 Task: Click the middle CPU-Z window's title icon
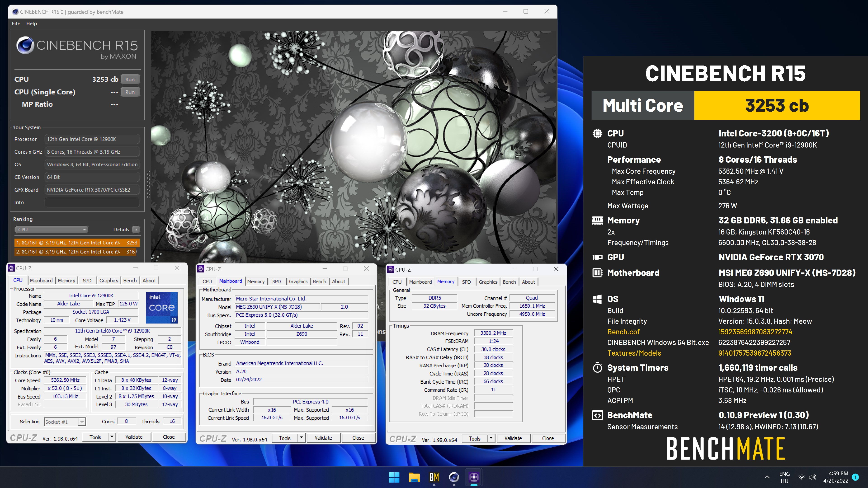pyautogui.click(x=201, y=269)
